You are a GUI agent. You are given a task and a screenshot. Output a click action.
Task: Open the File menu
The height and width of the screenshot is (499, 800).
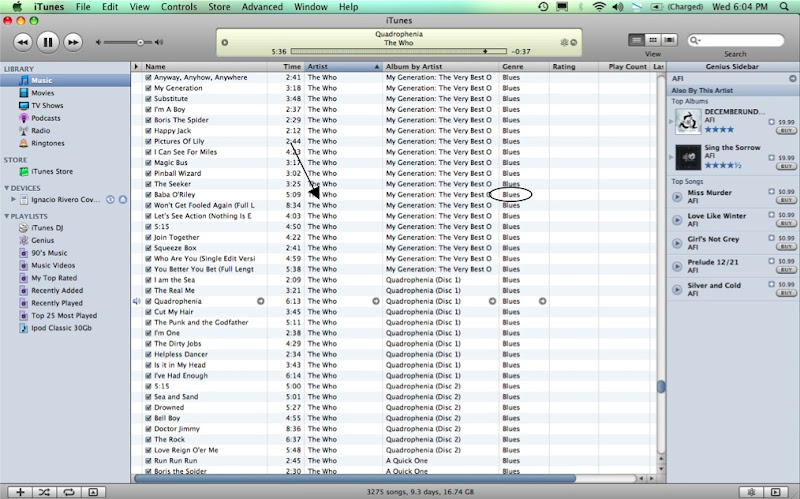(83, 7)
